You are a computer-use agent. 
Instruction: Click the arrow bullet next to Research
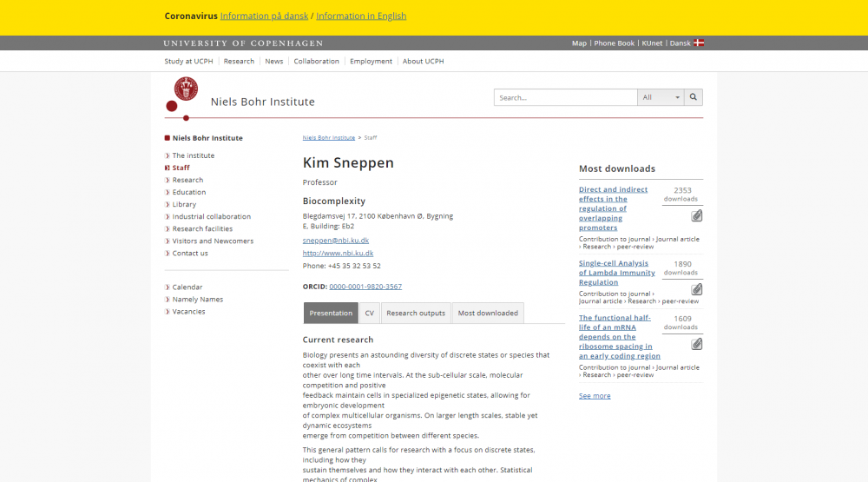coord(167,181)
